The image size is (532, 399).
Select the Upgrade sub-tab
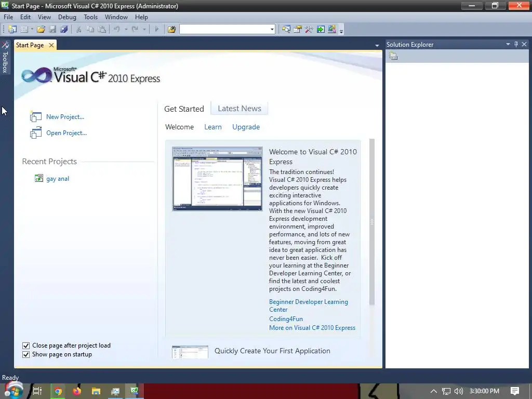(x=246, y=127)
